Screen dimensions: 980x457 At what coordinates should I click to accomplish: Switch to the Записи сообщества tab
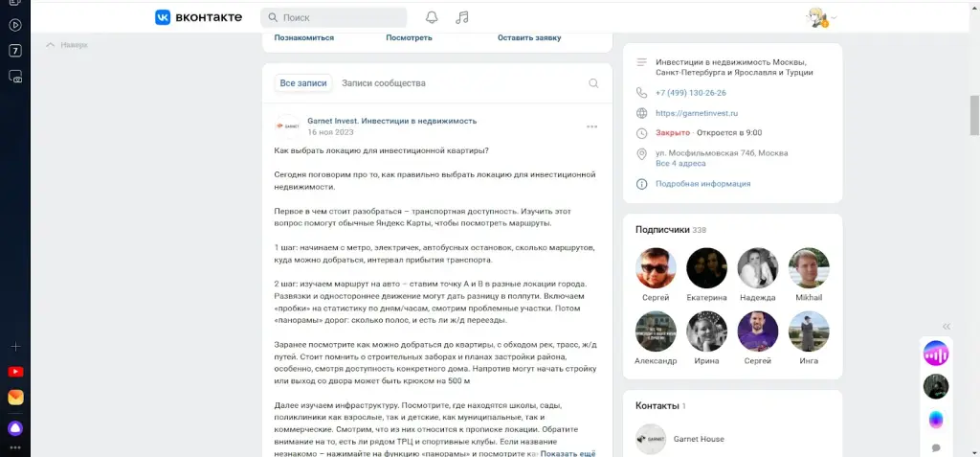point(384,83)
